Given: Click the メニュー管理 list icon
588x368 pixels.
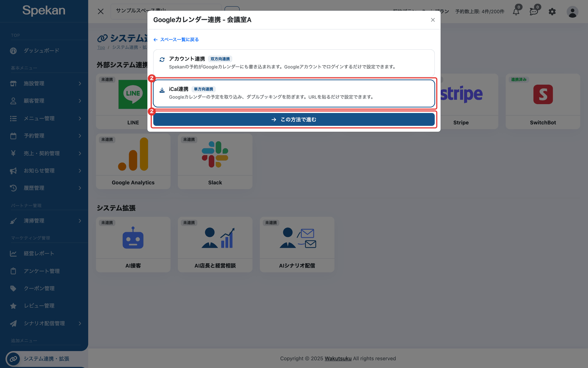Looking at the screenshot, I should pyautogui.click(x=13, y=118).
